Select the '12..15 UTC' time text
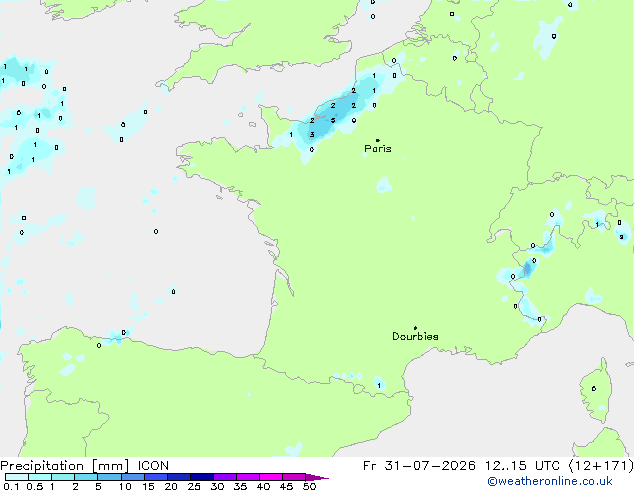 coord(522,466)
